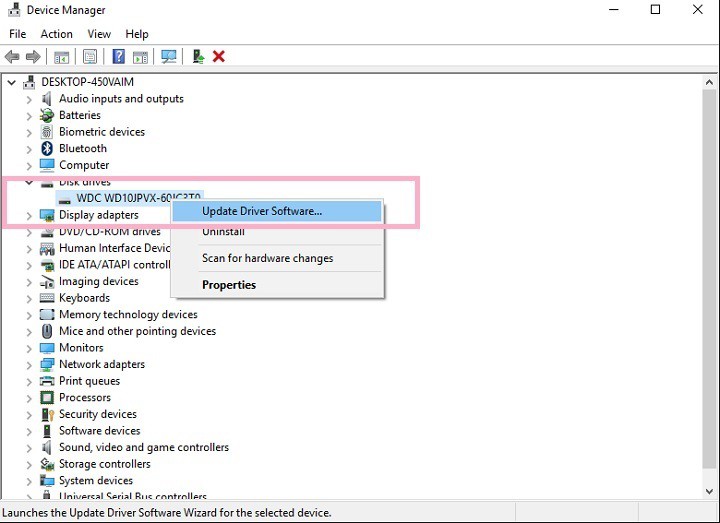Click the red X uninstall toolbar icon
This screenshot has width=720, height=523.
(x=219, y=56)
